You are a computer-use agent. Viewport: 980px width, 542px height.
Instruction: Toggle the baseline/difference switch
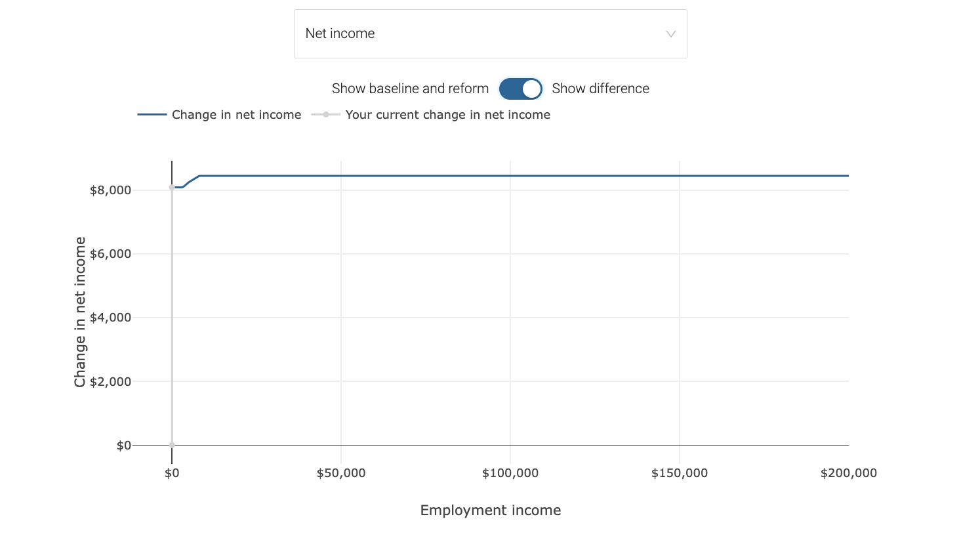click(520, 89)
